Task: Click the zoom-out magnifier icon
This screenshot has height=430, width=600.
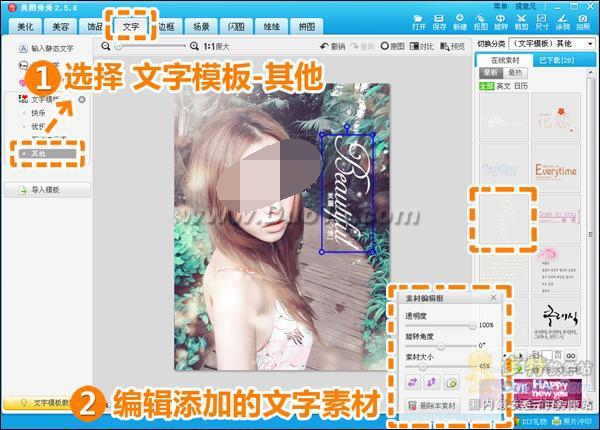Action: pyautogui.click(x=106, y=46)
